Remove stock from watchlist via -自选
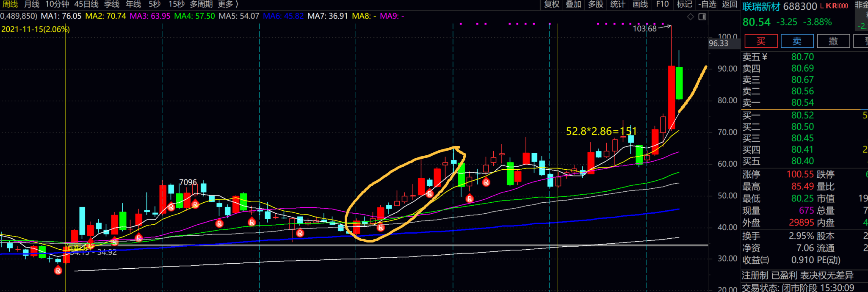This screenshot has width=868, height=292. point(708,4)
